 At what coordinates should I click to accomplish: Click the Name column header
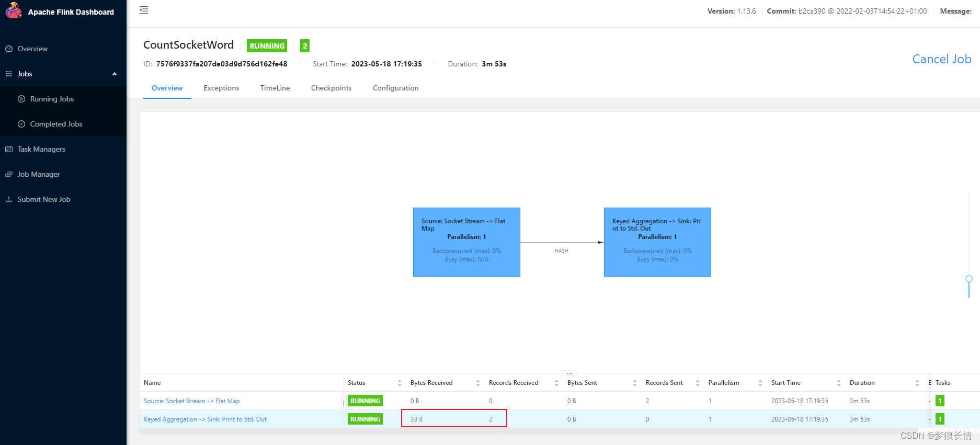(x=152, y=383)
